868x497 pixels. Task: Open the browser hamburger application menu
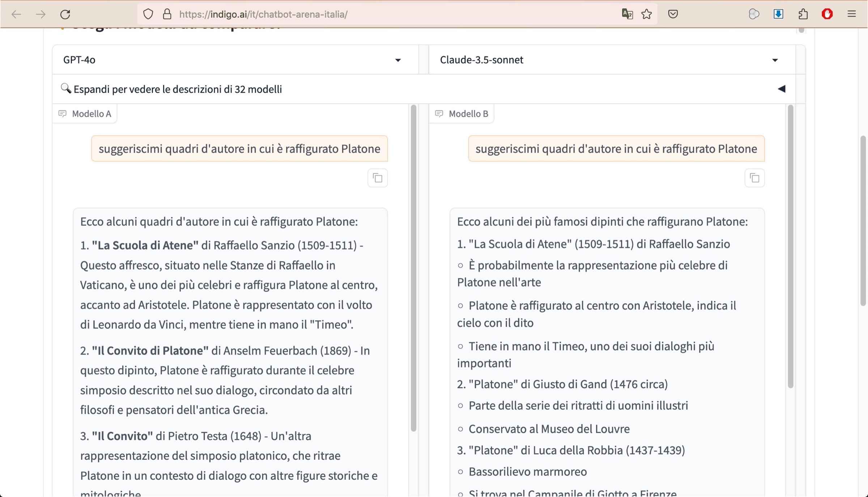(852, 14)
